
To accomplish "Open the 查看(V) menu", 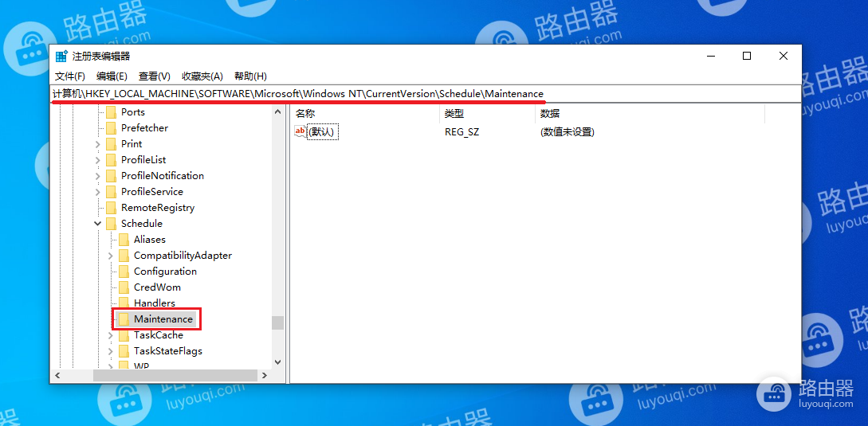I will click(154, 76).
